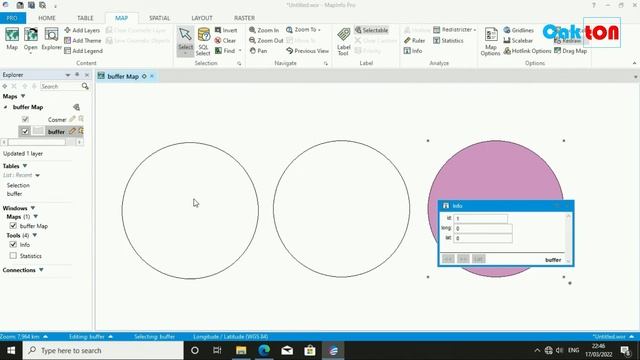Click Editing: buffer in status bar
Image resolution: width=640 pixels, height=360 pixels.
point(91,337)
